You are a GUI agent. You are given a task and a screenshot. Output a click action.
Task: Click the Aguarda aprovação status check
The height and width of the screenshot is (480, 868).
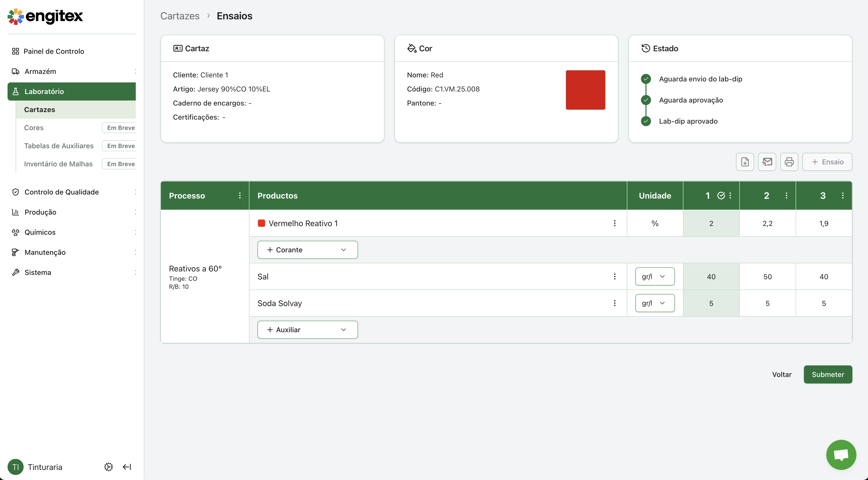tap(646, 100)
